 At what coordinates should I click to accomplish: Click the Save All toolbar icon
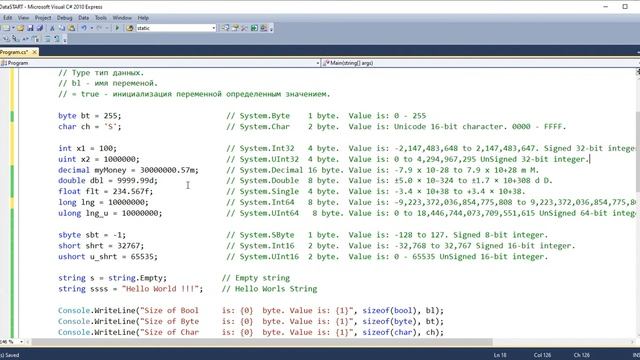click(40, 28)
